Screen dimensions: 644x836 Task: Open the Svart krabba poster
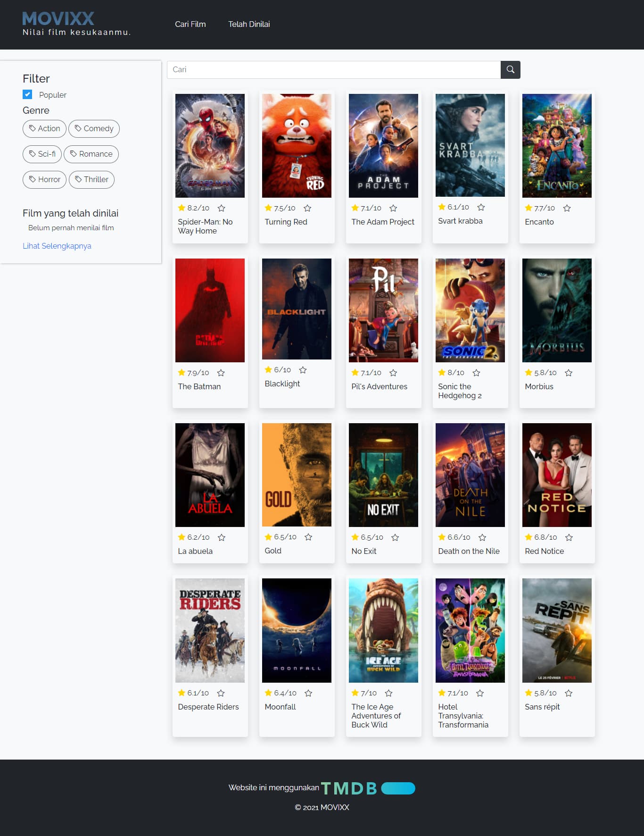(470, 145)
